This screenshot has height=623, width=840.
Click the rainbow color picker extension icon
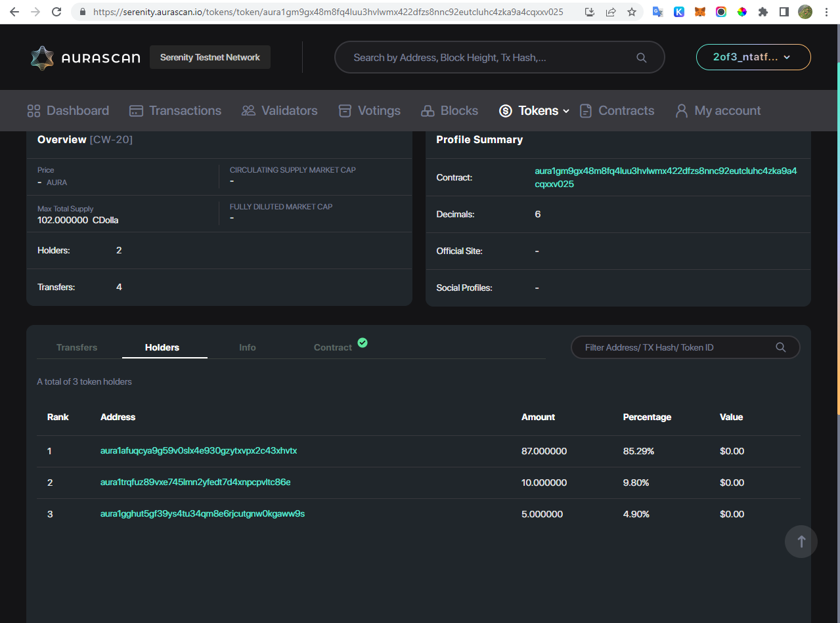[742, 12]
